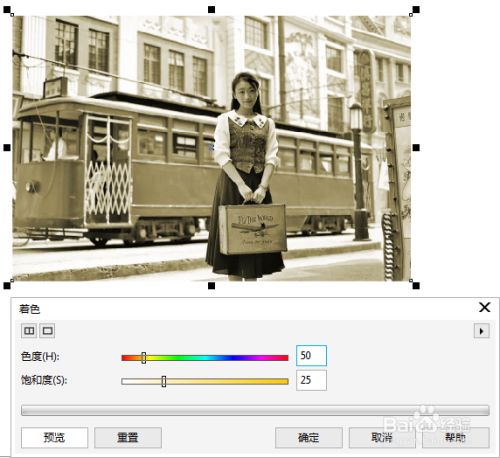Screen dimensions: 500x458
Task: Click the bottom-right selection handle of image
Action: (x=416, y=285)
